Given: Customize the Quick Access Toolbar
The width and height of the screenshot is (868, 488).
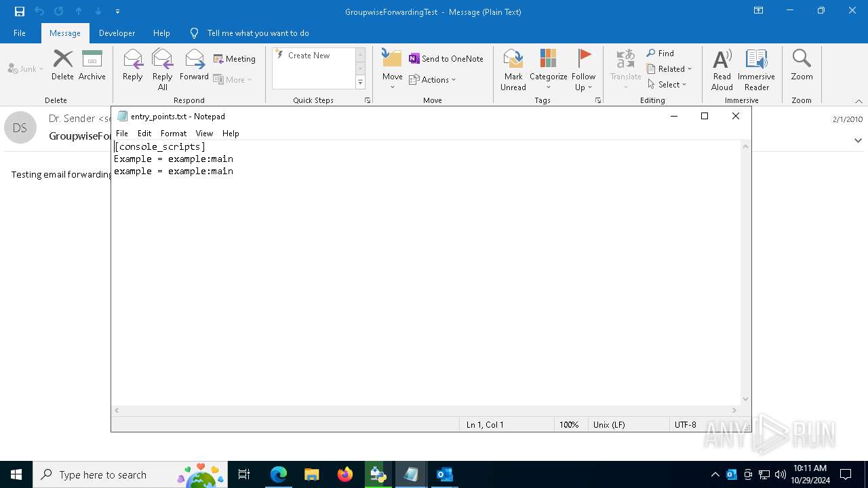Looking at the screenshot, I should coord(117,12).
